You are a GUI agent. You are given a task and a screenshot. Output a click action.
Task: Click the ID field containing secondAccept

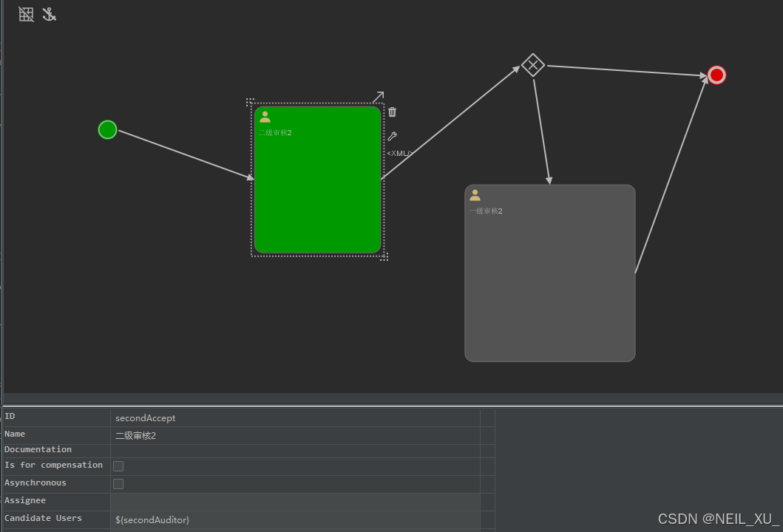click(x=294, y=418)
